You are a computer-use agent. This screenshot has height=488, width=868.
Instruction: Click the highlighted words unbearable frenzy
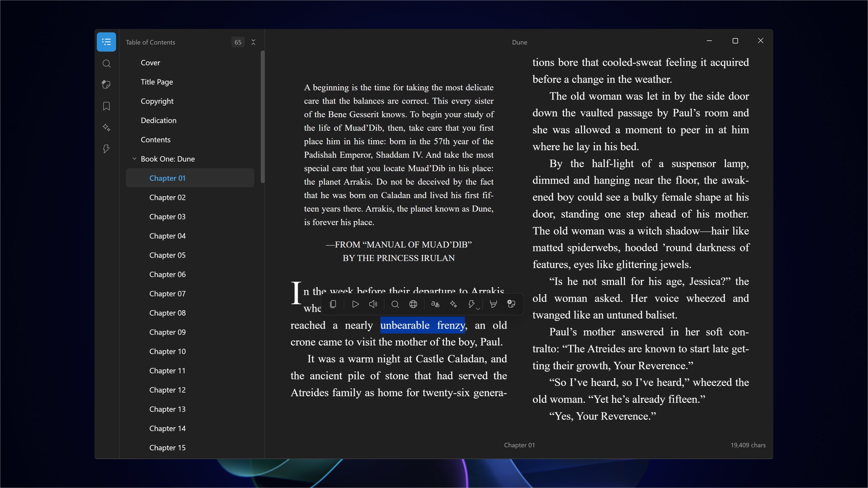pyautogui.click(x=422, y=325)
